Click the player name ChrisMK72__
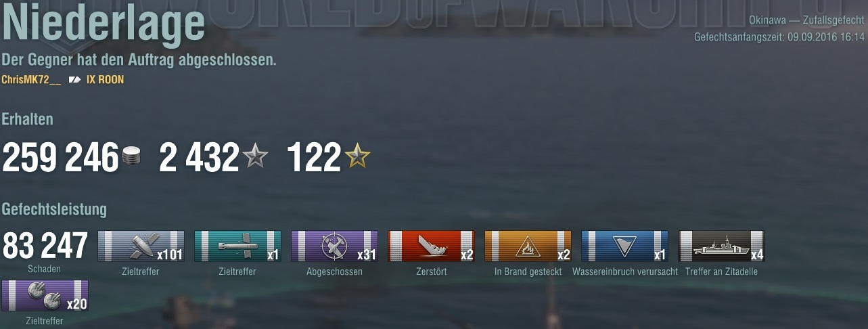 point(31,80)
